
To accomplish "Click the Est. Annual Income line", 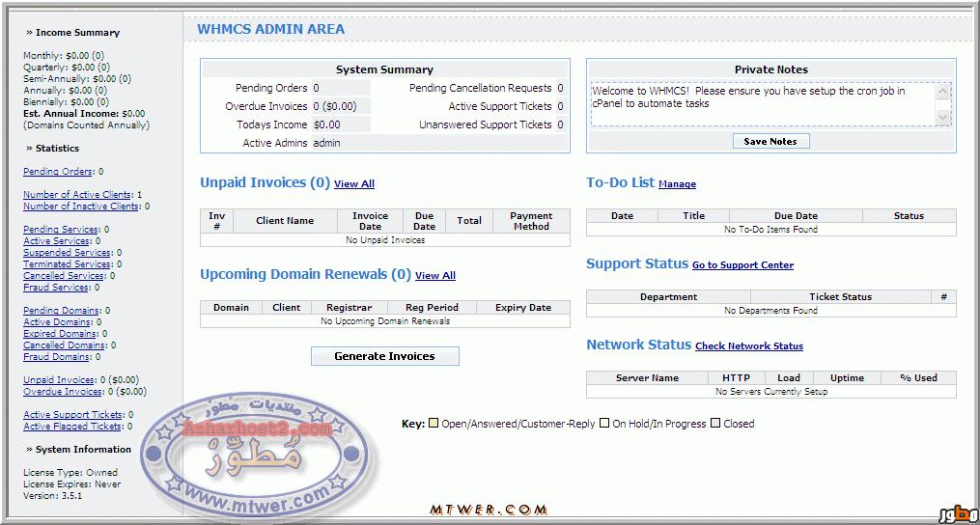I will tap(84, 114).
